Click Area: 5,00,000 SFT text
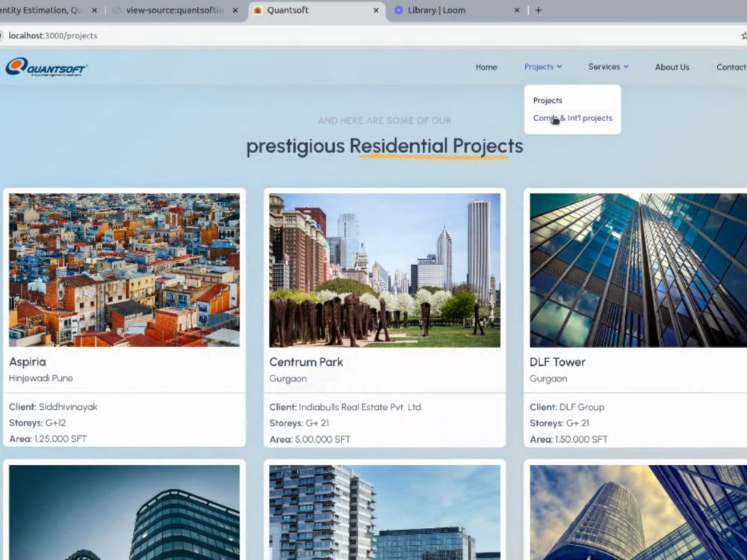The width and height of the screenshot is (747, 560). (310, 439)
